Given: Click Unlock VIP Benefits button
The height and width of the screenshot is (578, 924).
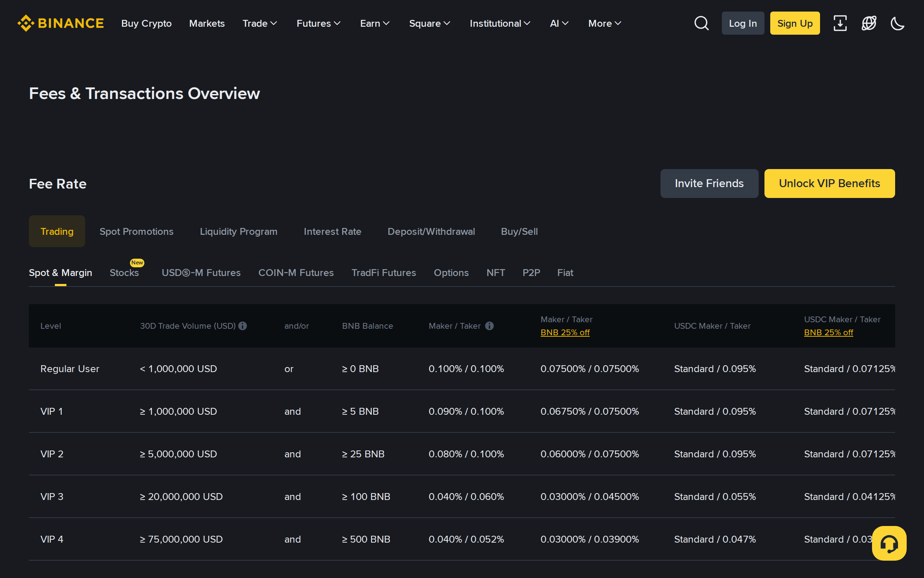Looking at the screenshot, I should point(829,184).
